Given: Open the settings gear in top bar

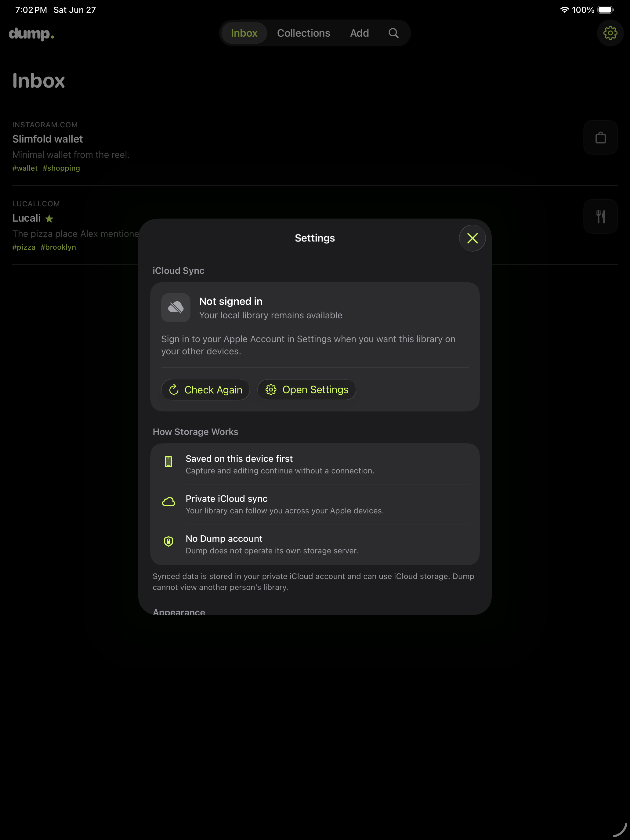Looking at the screenshot, I should 610,33.
